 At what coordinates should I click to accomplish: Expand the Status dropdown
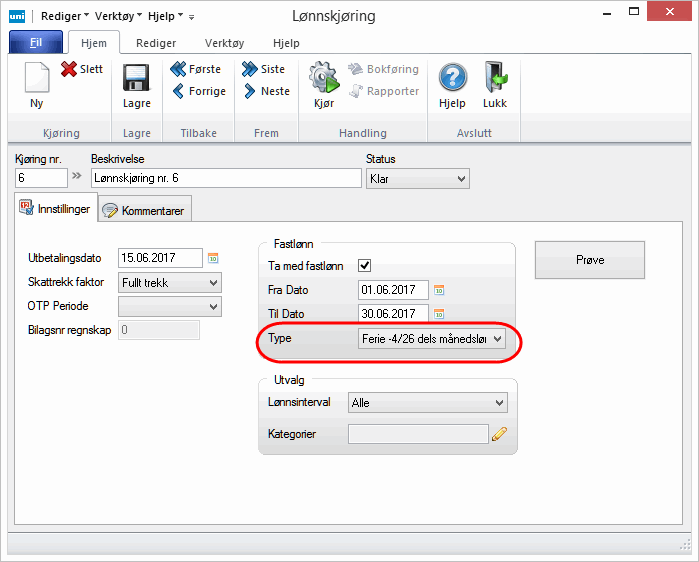(x=417, y=178)
